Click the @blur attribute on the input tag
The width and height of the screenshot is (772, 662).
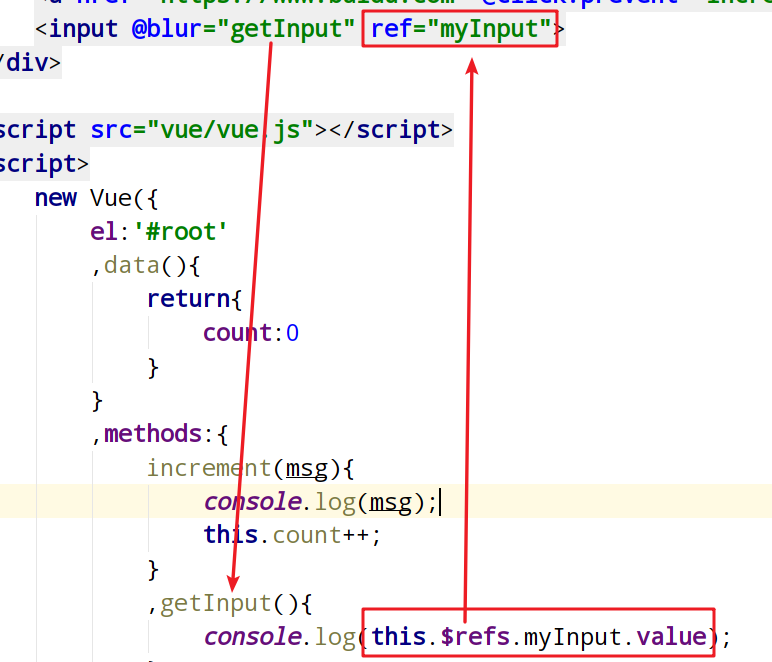(167, 29)
